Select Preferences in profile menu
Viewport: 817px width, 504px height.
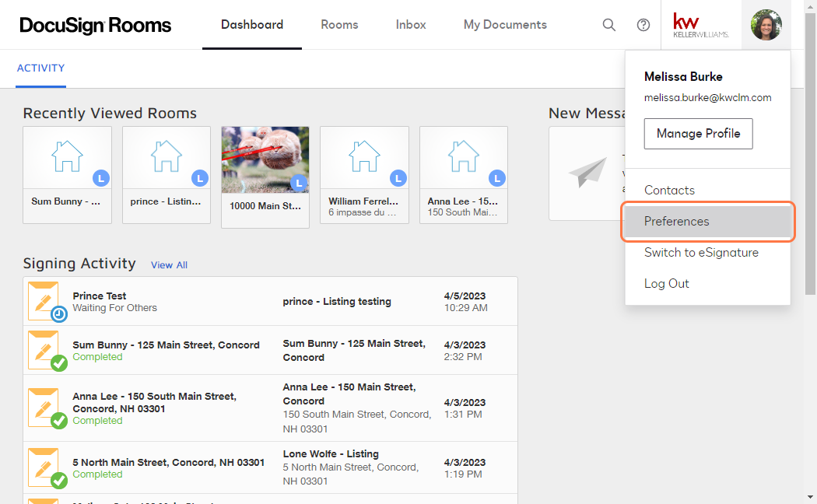tap(707, 222)
